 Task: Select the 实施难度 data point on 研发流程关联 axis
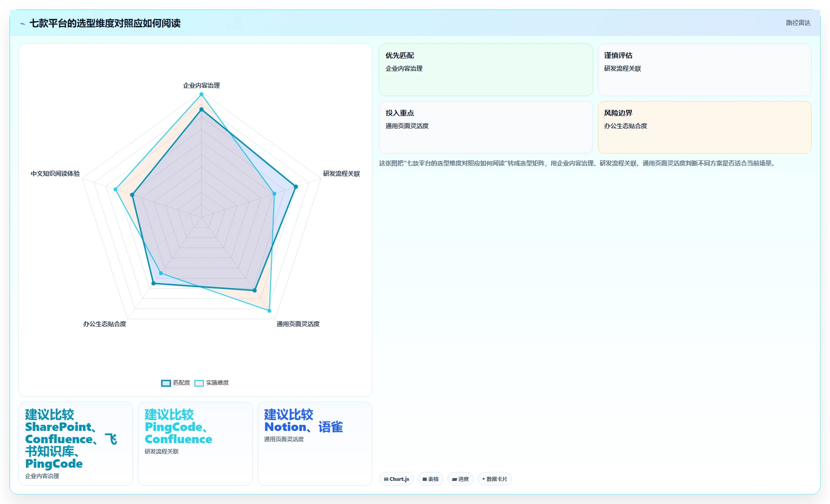[274, 194]
